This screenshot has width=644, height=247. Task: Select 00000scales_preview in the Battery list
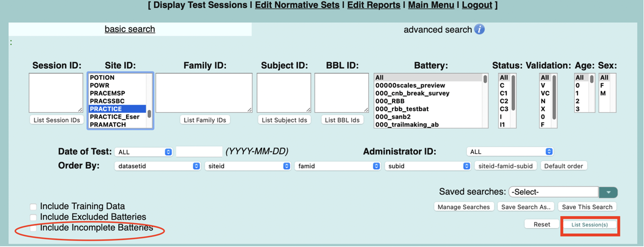pos(428,86)
